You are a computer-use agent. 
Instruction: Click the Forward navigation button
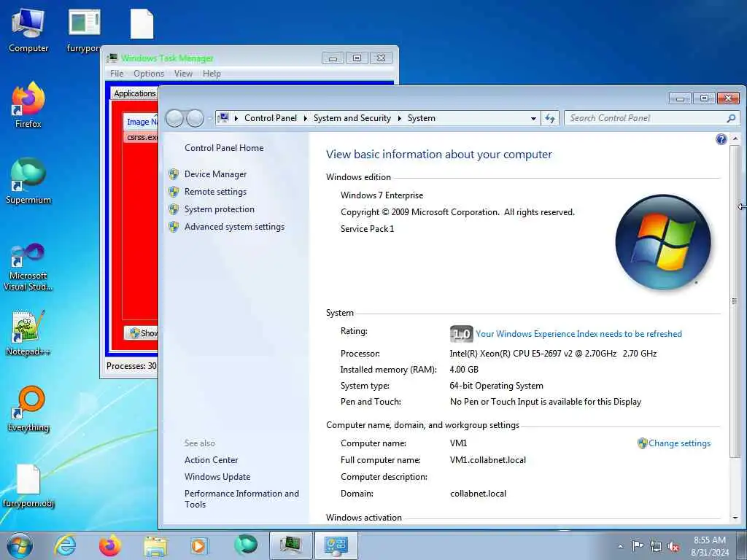point(195,118)
